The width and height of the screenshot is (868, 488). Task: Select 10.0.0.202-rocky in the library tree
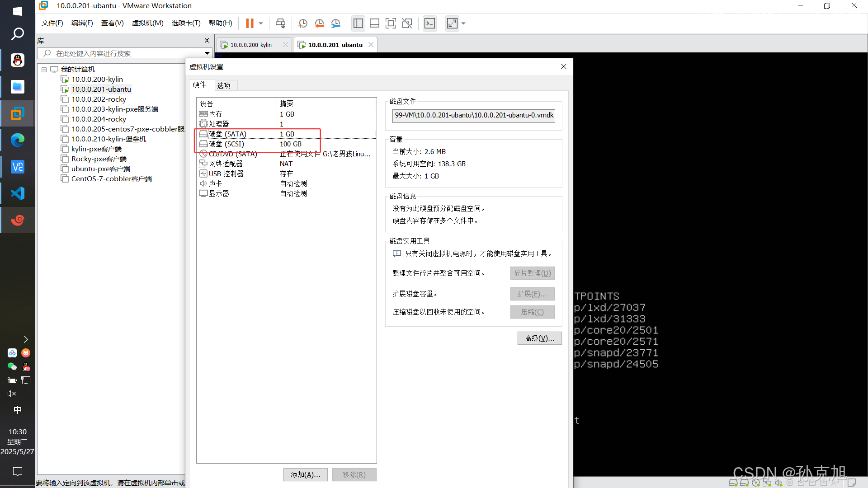coord(99,99)
